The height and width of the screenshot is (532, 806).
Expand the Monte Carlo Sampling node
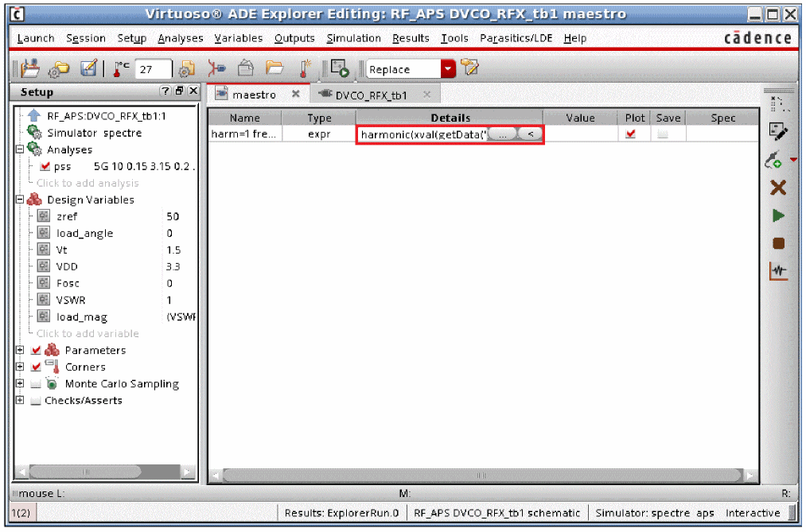pos(20,383)
